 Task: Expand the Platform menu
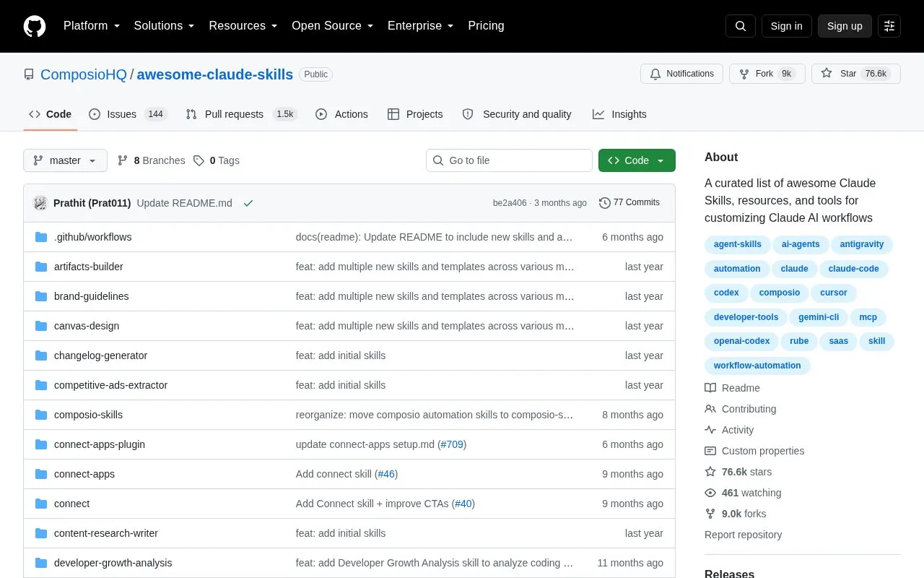tap(92, 26)
